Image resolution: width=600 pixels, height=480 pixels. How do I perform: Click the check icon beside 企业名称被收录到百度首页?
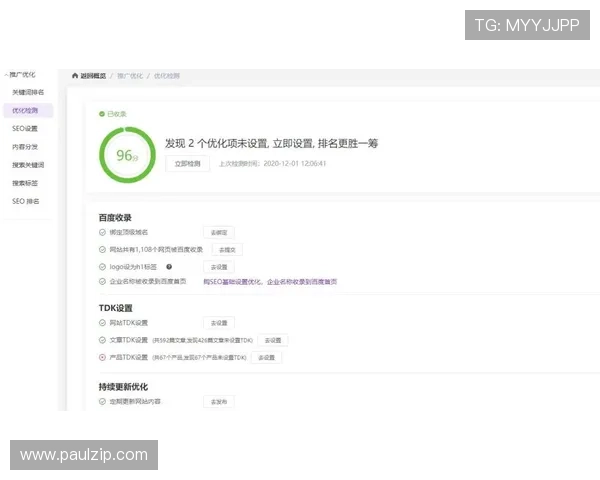102,281
